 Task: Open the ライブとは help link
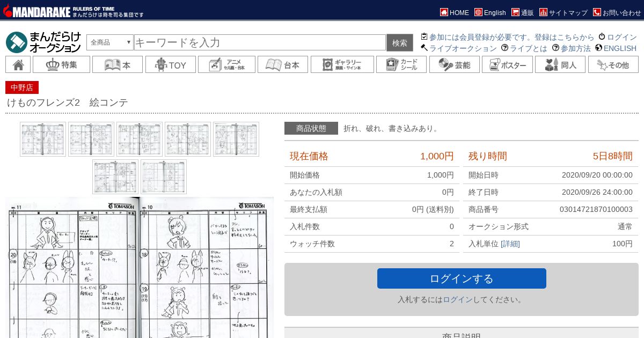point(524,48)
